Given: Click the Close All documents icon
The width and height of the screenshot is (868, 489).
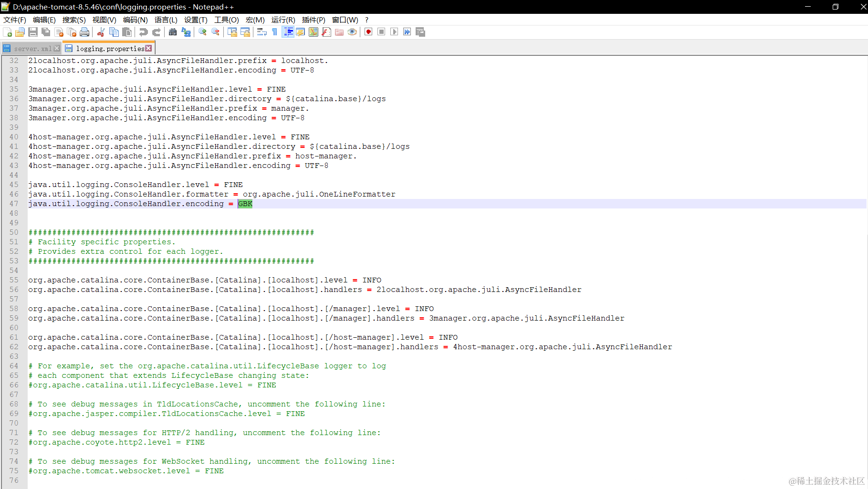Looking at the screenshot, I should [72, 32].
